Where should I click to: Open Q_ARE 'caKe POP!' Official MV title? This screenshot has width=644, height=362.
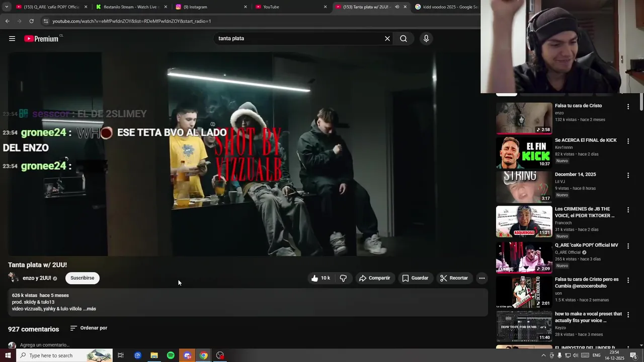(587, 245)
